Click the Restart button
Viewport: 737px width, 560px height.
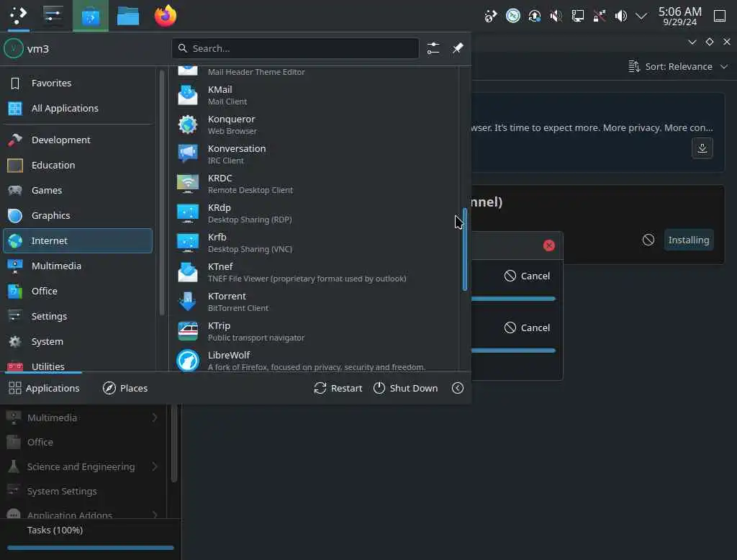(x=338, y=388)
